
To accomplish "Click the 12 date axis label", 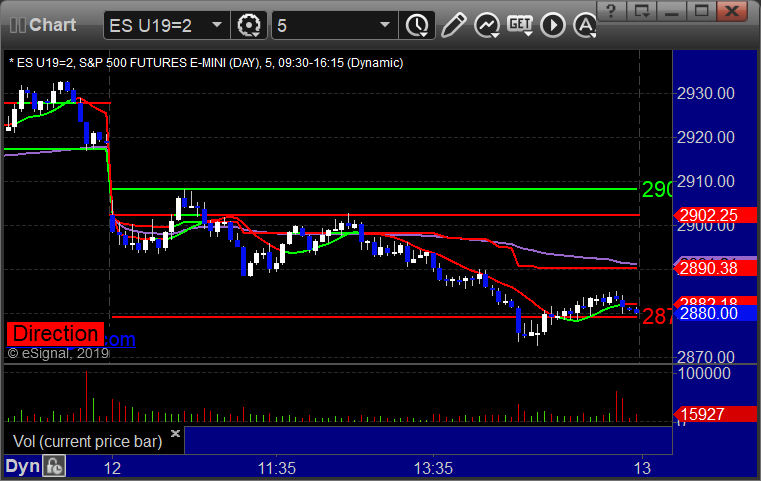I will pos(112,468).
